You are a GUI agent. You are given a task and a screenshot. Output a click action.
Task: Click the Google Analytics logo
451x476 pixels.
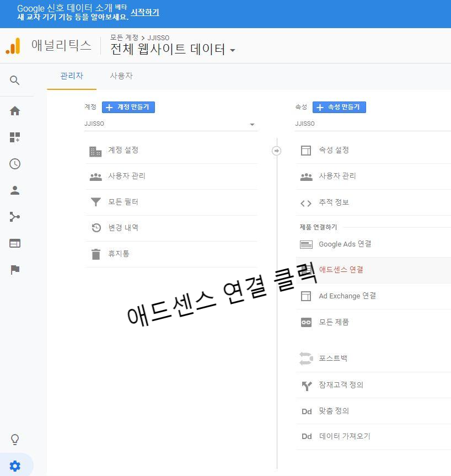13,46
